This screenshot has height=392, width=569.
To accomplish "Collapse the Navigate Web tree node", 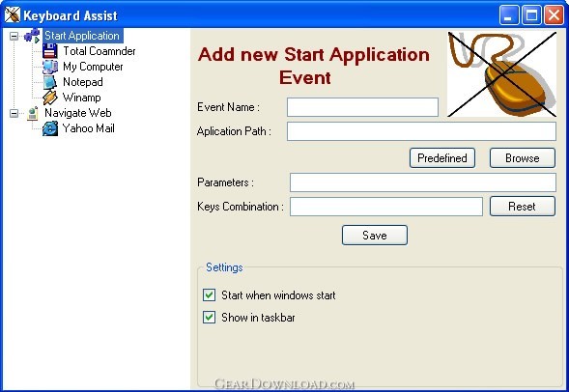I will point(14,113).
